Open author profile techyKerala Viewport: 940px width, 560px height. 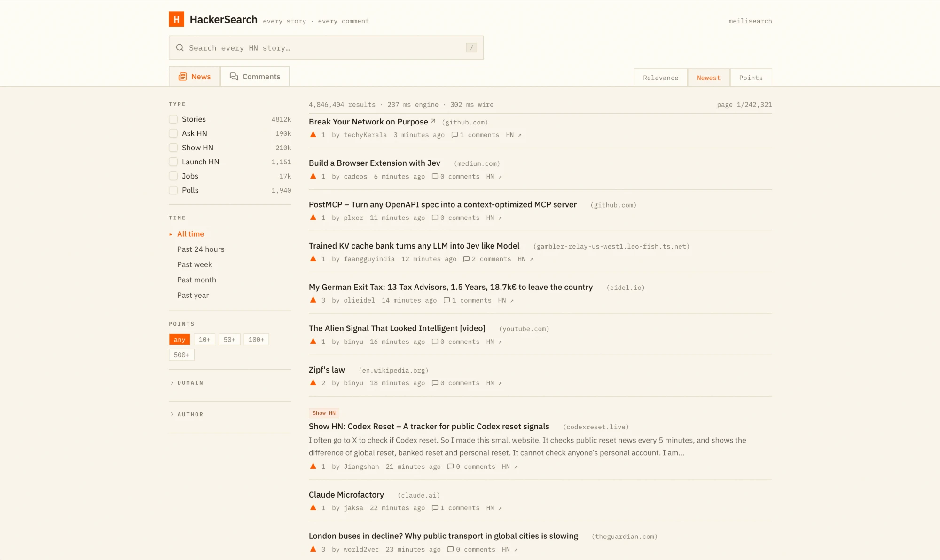click(x=365, y=135)
